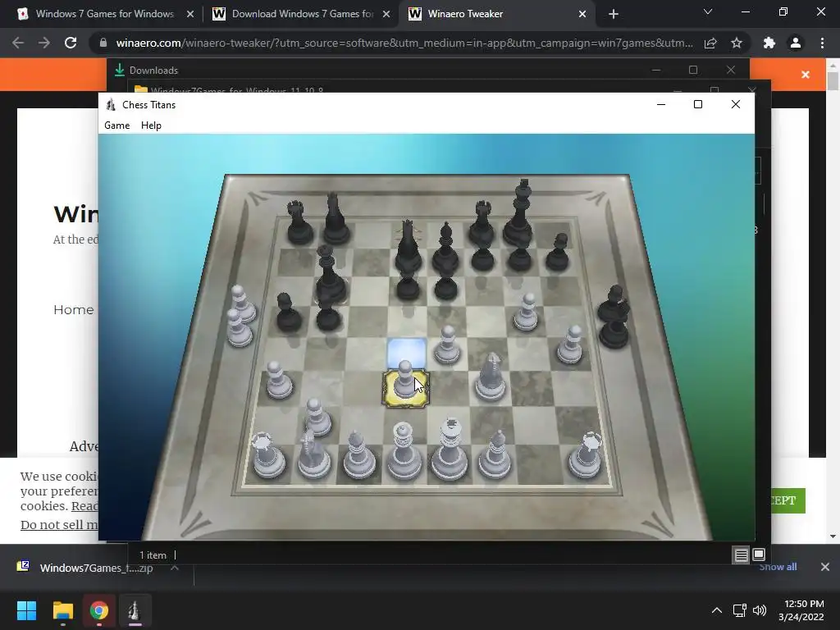Reload the winaero.com page
Viewport: 840px width, 630px height.
pos(71,43)
